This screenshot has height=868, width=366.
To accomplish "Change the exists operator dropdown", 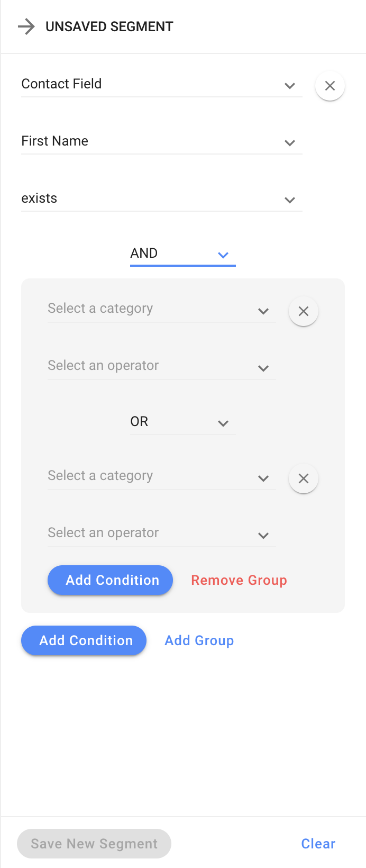I will tap(161, 199).
